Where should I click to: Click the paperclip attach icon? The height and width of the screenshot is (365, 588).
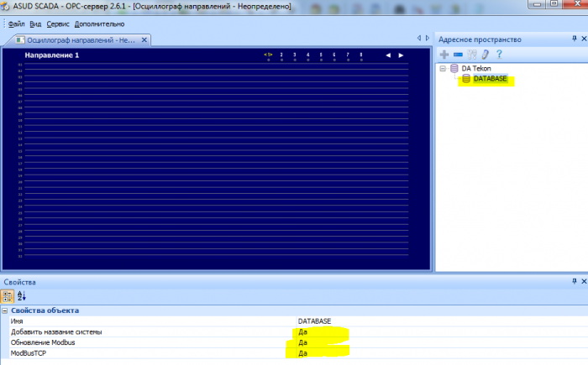(486, 55)
